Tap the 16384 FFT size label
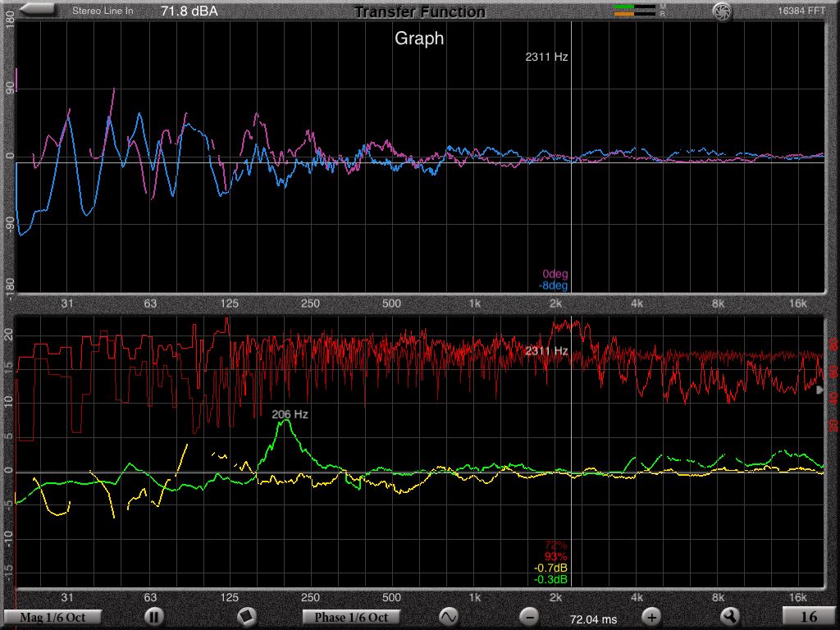Image resolution: width=840 pixels, height=630 pixels. [x=803, y=11]
